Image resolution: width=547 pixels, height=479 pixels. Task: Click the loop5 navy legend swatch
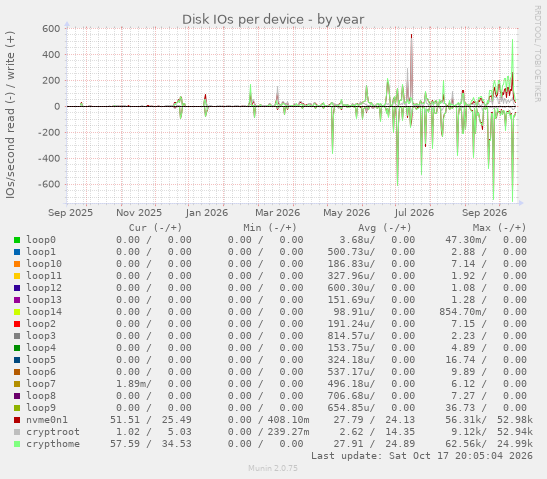point(17,360)
